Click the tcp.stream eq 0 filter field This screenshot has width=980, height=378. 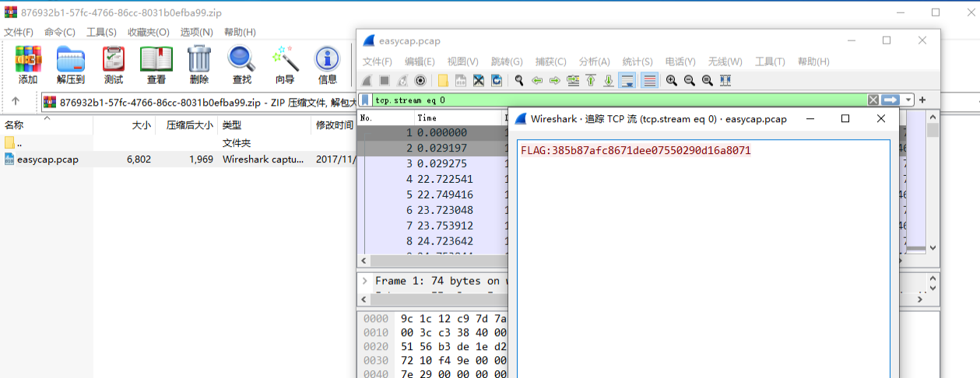click(x=619, y=100)
